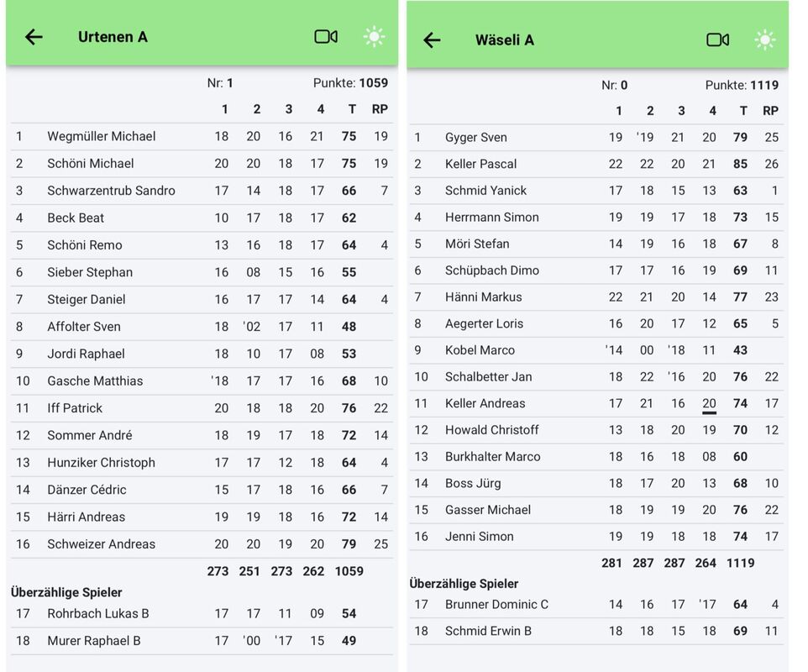The image size is (808, 672).
Task: Go back from Urtenen A screen
Action: pyautogui.click(x=34, y=37)
